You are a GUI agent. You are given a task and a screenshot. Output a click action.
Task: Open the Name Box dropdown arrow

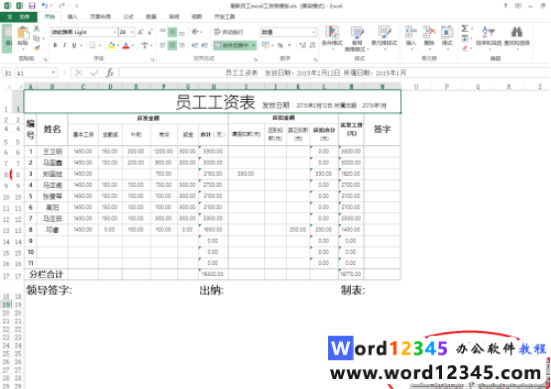click(53, 73)
